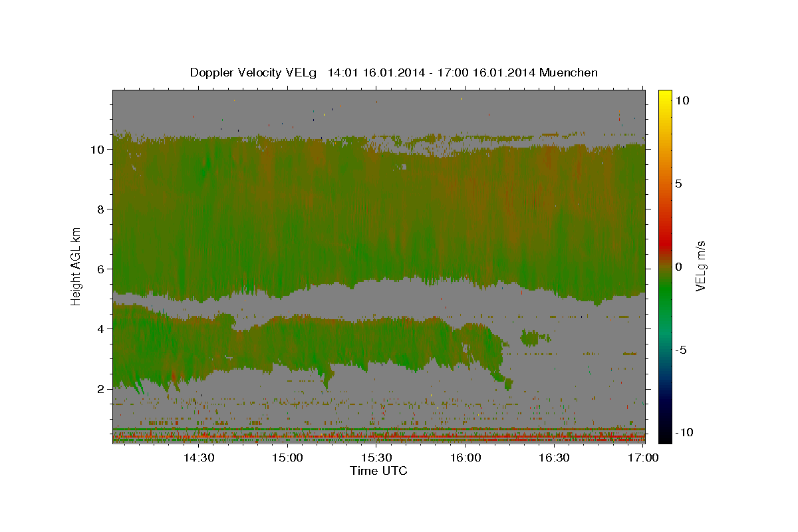Screen dimensions: 798x532
Task: Click the height label '2' on y-axis
Action: pyautogui.click(x=102, y=388)
